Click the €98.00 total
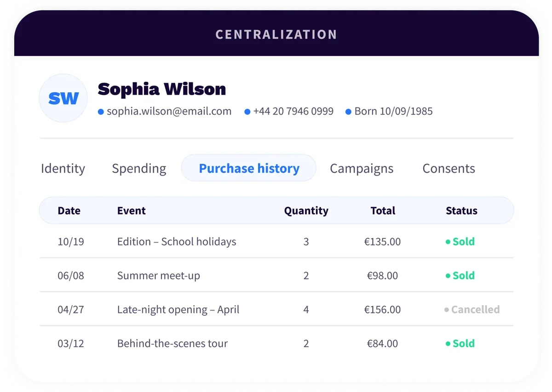Image resolution: width=552 pixels, height=392 pixels. click(x=382, y=276)
